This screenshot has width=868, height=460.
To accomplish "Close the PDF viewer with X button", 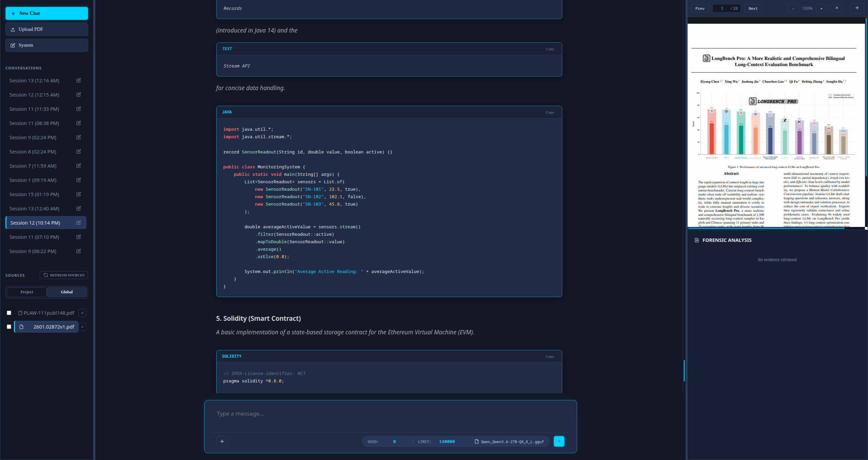I will point(836,8).
